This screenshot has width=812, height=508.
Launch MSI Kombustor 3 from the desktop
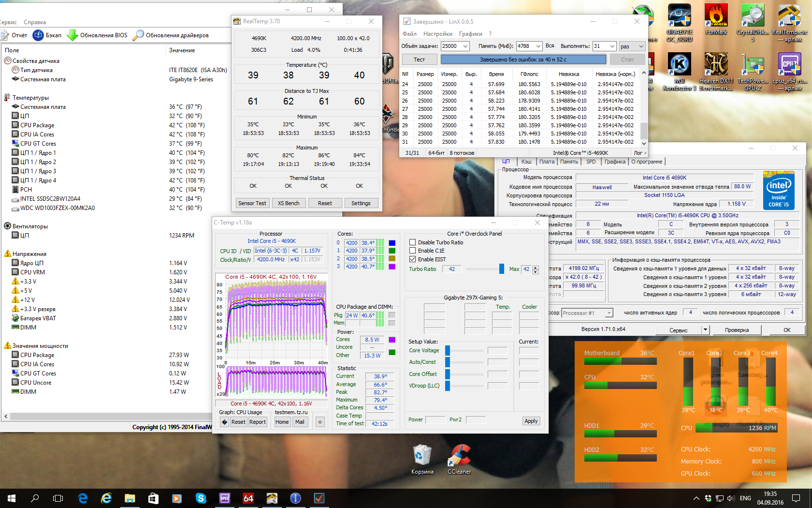[679, 72]
